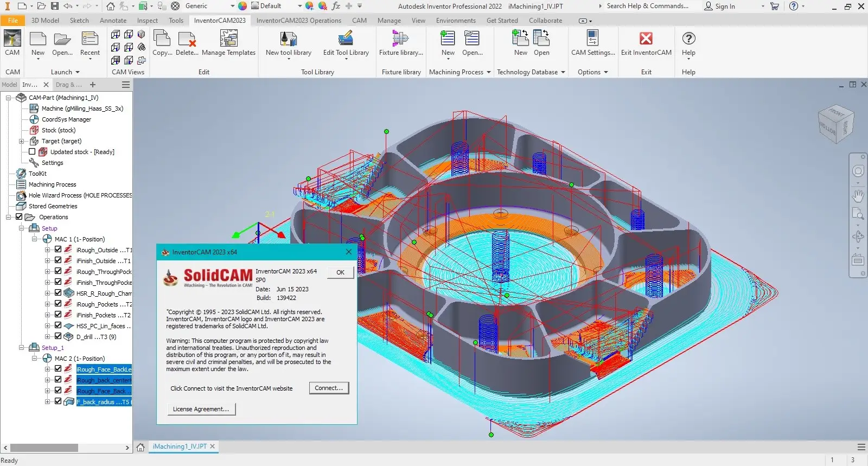
Task: Click the Help question mark icon in the ribbon
Action: coord(688,39)
